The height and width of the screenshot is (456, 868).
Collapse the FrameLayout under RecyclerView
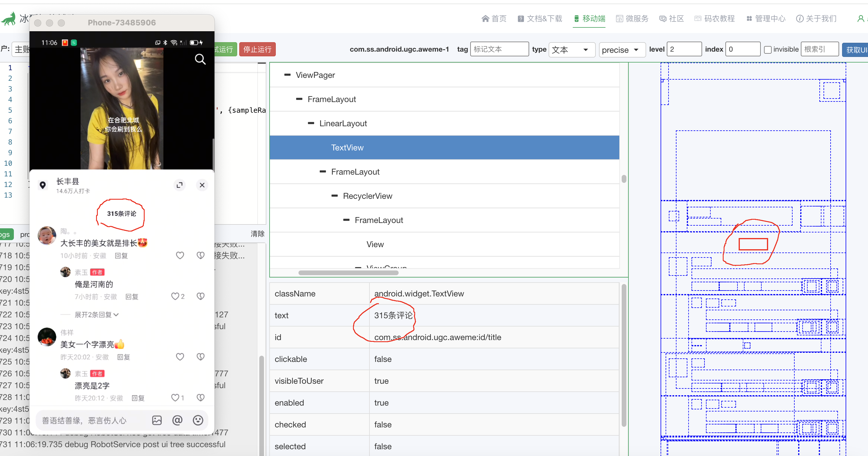pos(346,220)
